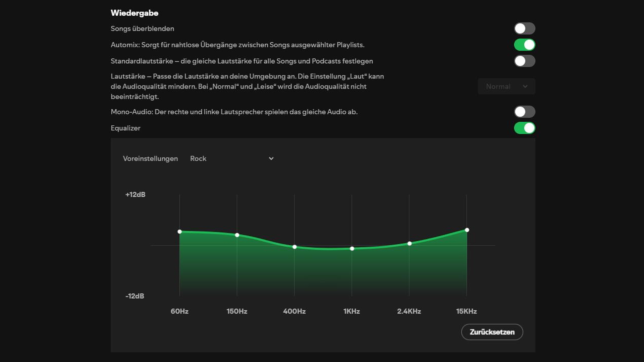
Task: Disable the Automix toggle
Action: pyautogui.click(x=524, y=45)
